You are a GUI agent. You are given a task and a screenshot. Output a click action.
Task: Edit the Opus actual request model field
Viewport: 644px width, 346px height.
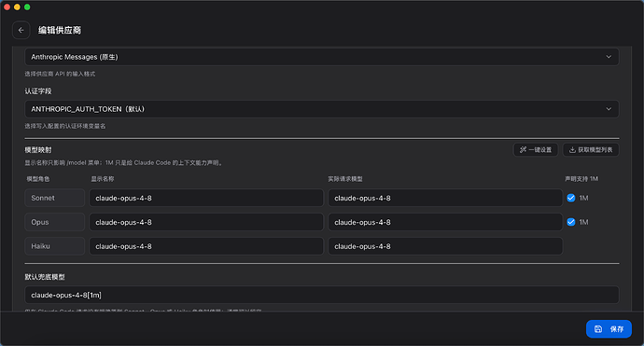pyautogui.click(x=445, y=222)
